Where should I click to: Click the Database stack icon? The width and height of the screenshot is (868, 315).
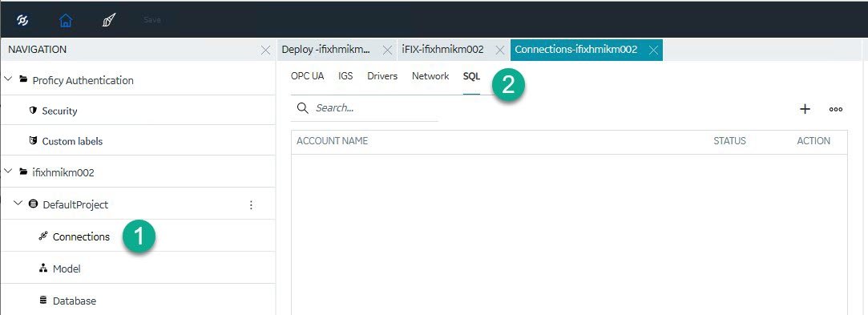click(43, 300)
